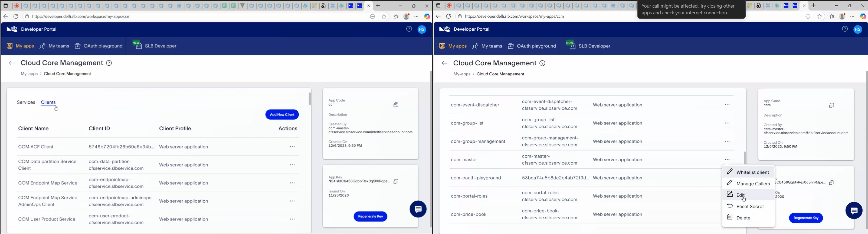Screen dimensions: 868x234
Task: Click the clients table scrollbar in the left window
Action: tap(310, 99)
